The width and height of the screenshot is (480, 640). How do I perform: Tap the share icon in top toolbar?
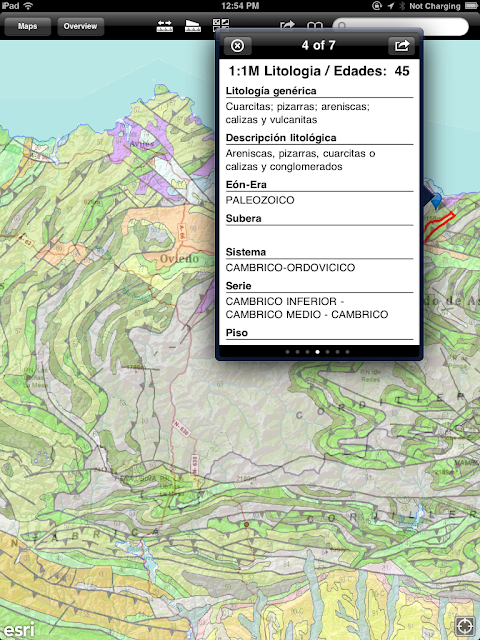click(287, 25)
